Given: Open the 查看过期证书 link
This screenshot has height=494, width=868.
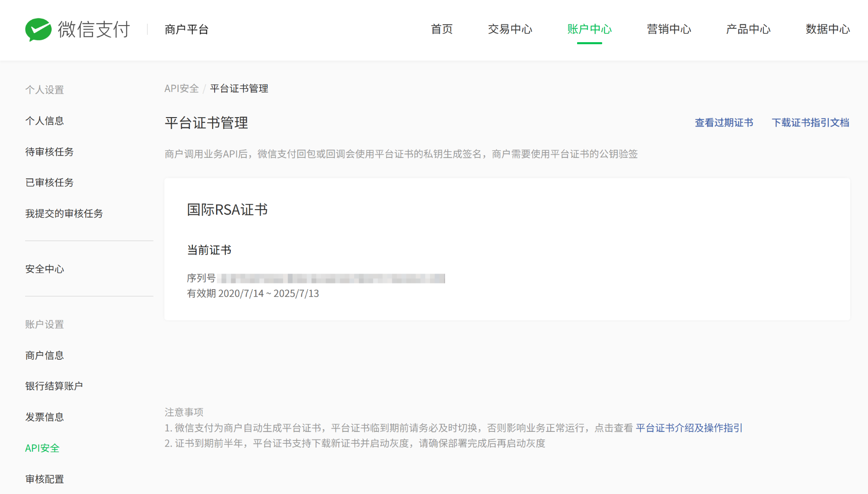Looking at the screenshot, I should coord(724,123).
